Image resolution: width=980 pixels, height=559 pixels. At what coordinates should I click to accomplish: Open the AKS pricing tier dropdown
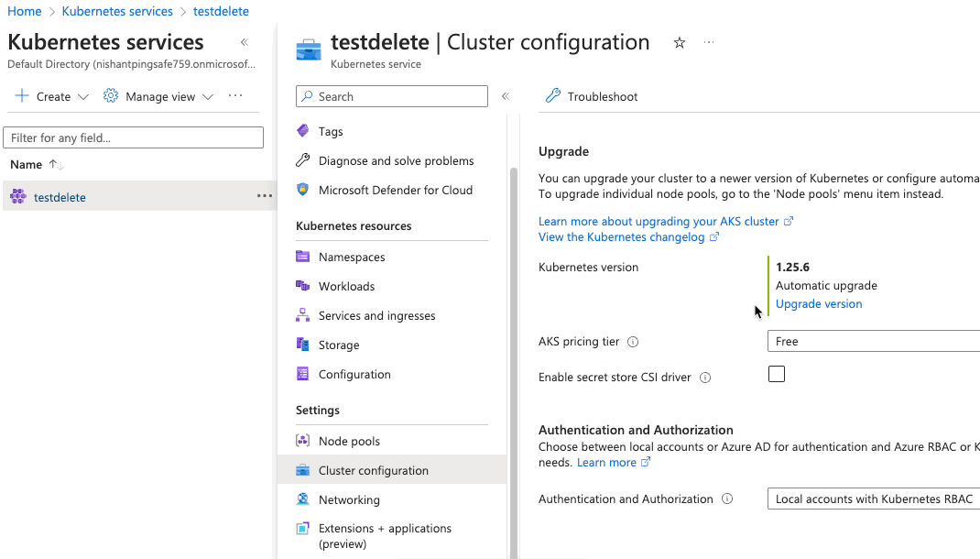pyautogui.click(x=872, y=342)
